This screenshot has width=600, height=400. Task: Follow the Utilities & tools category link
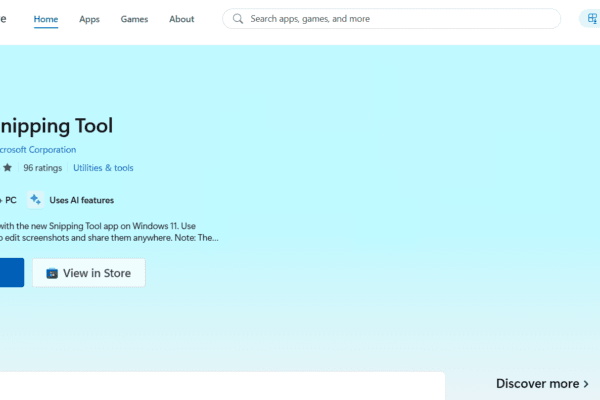click(x=103, y=168)
